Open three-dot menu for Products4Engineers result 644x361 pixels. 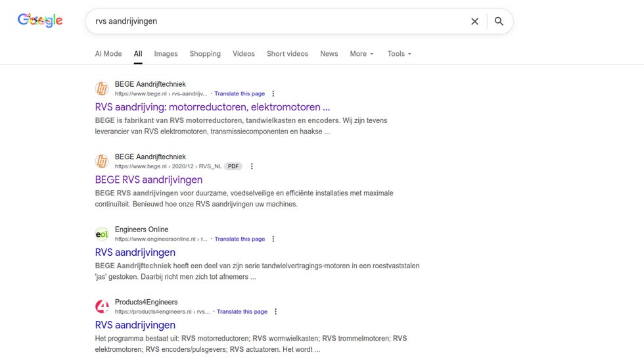pos(275,312)
